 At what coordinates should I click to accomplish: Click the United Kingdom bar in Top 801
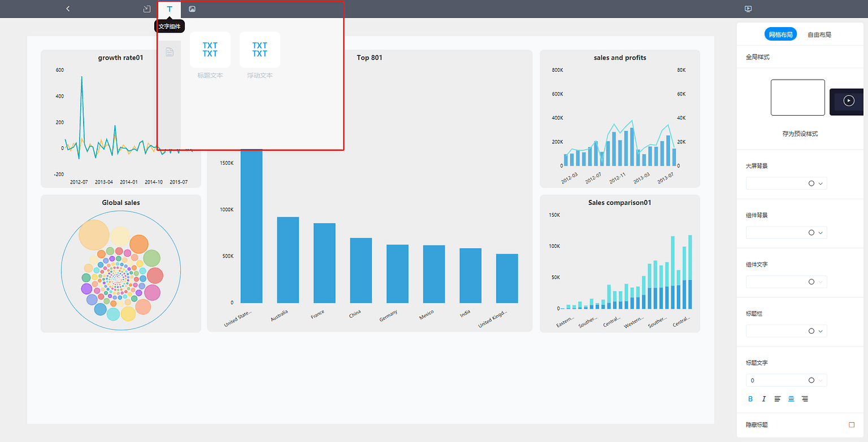pyautogui.click(x=507, y=278)
